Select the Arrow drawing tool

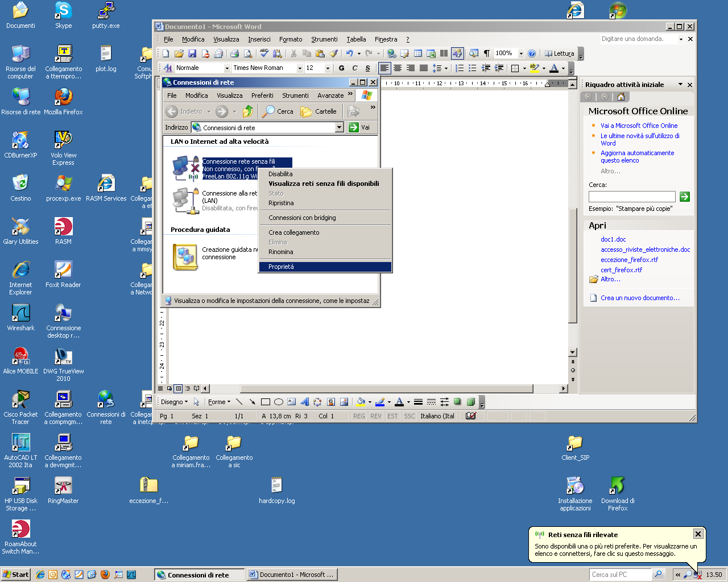[253, 402]
